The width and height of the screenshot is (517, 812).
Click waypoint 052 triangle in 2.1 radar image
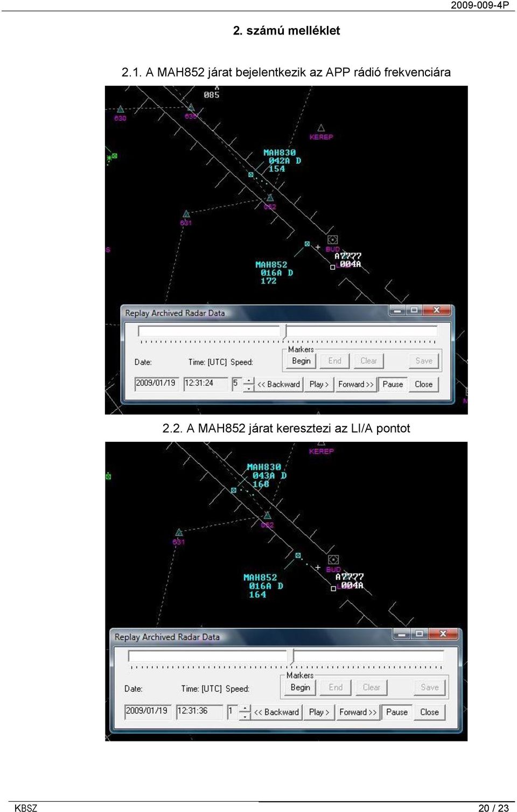270,198
